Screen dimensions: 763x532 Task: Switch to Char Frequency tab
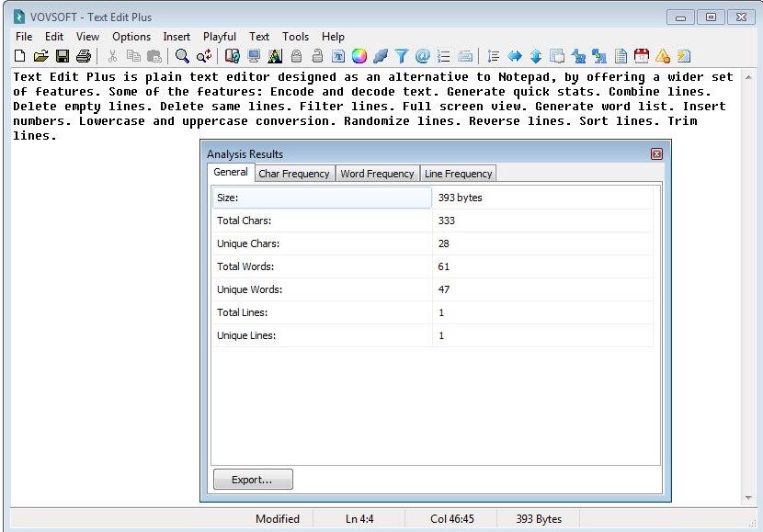(294, 174)
